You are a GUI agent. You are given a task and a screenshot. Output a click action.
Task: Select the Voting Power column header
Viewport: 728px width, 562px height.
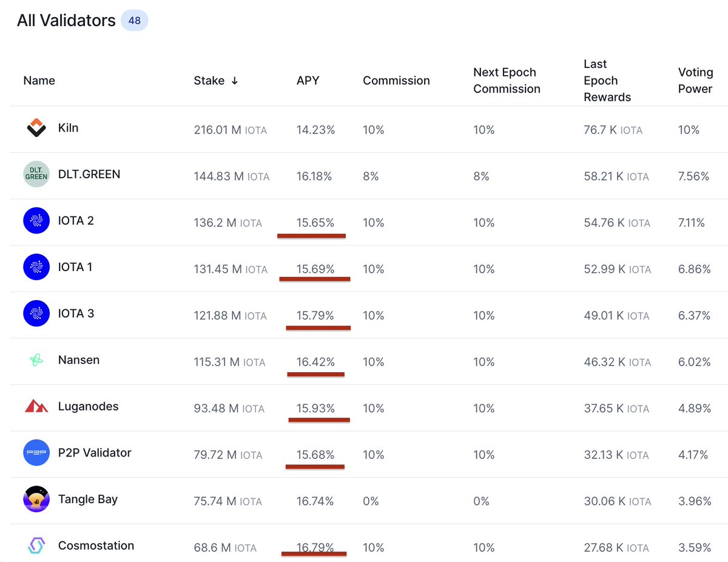click(695, 80)
